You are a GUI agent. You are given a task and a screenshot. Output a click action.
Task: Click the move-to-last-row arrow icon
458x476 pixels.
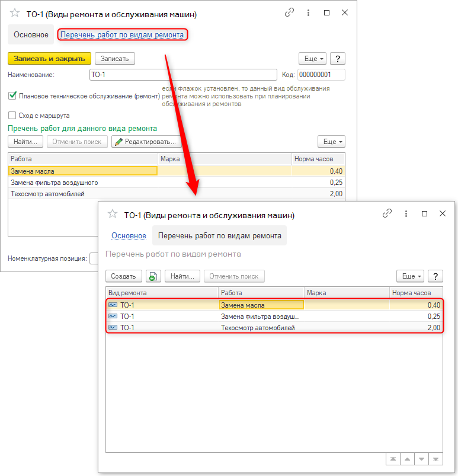click(436, 459)
